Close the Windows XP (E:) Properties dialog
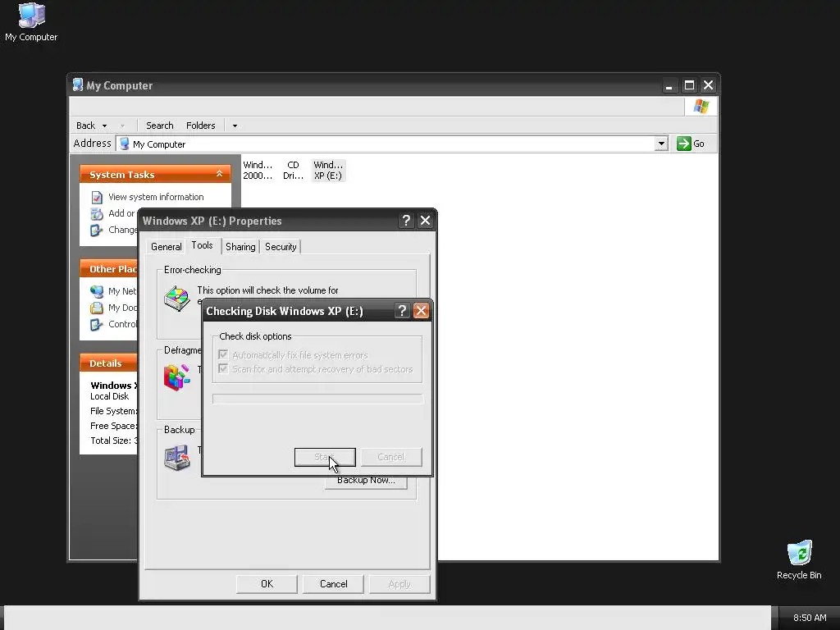This screenshot has height=630, width=840. click(x=426, y=220)
